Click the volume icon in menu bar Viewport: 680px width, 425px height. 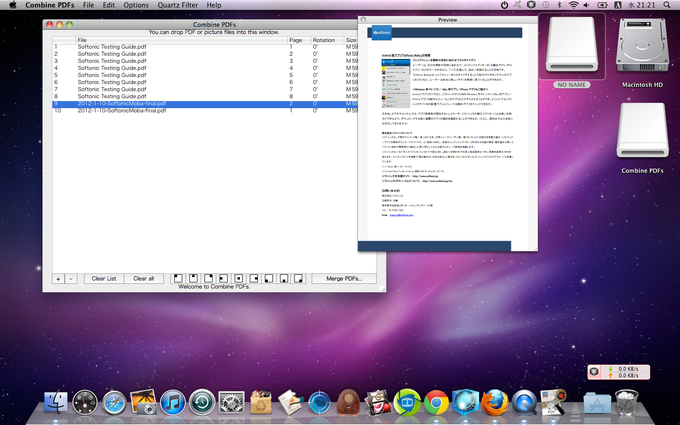point(586,5)
